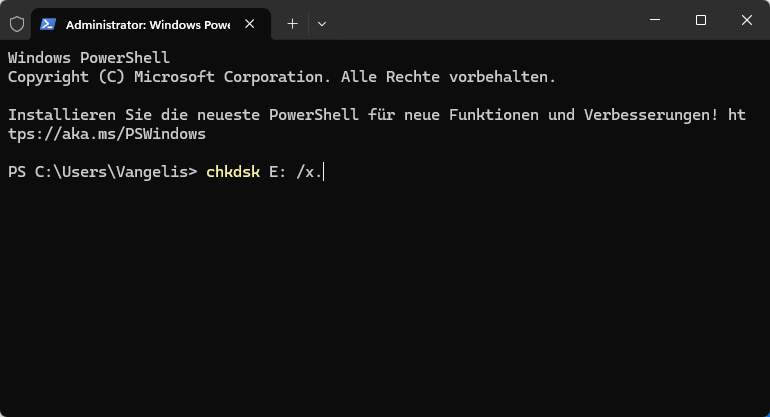
Task: Close the Administrator: Windows PowerShell tab
Action: pos(252,22)
